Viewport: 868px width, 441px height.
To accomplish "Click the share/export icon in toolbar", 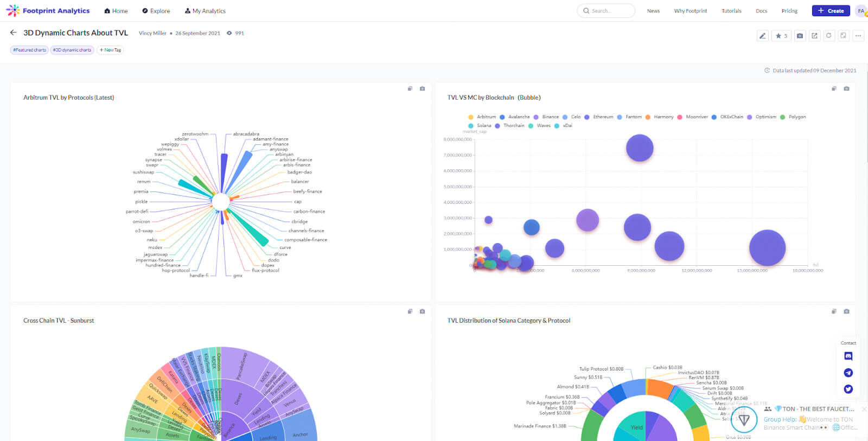I will click(814, 36).
